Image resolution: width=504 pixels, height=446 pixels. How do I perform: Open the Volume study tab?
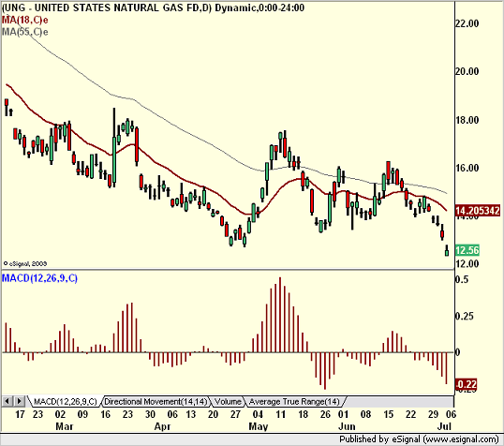pos(228,402)
